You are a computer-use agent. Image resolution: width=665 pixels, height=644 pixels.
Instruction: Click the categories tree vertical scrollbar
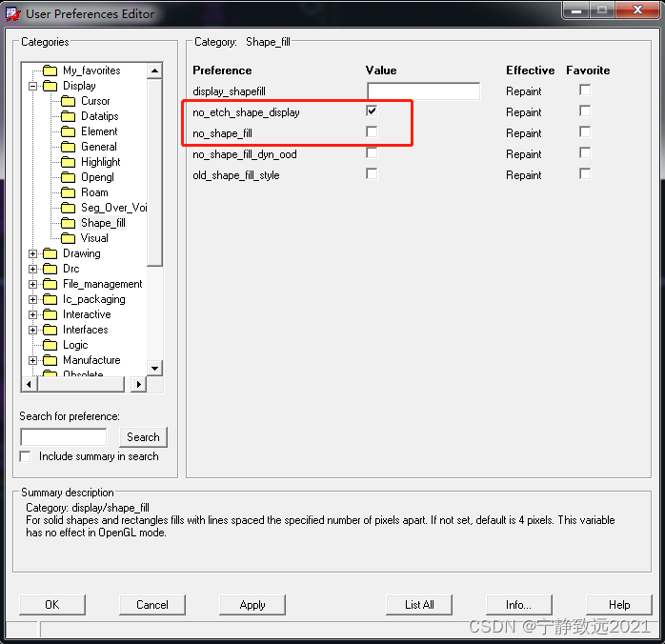[155, 219]
